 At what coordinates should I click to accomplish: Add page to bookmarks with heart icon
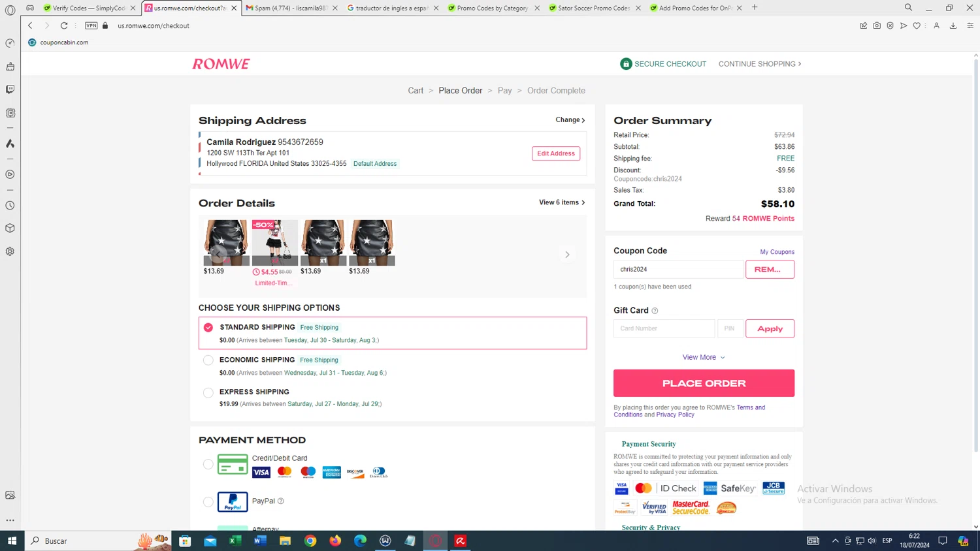[917, 25]
